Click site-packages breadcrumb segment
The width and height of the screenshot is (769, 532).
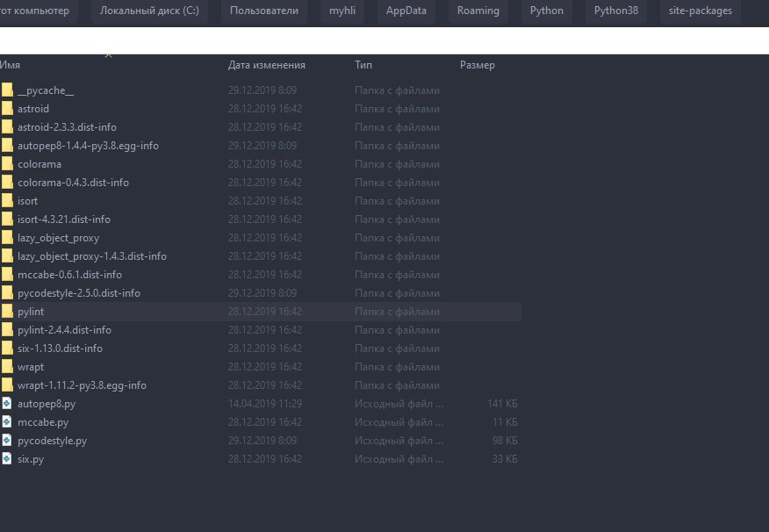[x=701, y=11]
